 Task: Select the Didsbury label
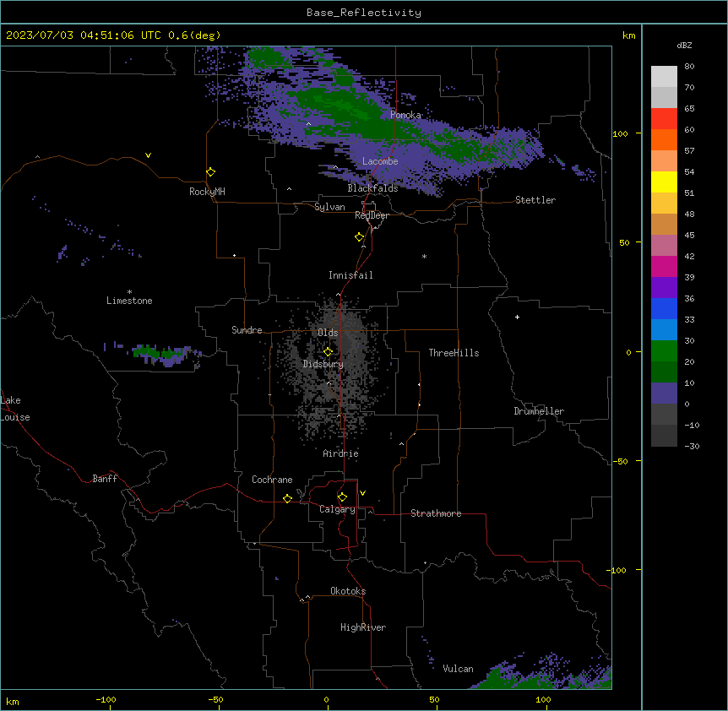coord(323,364)
